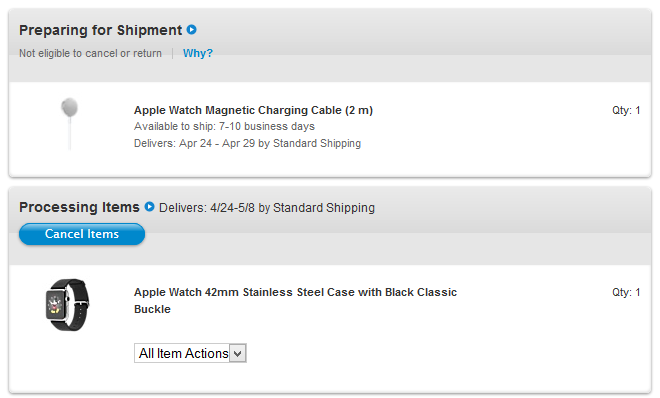This screenshot has height=398, width=660.
Task: Click the chevron arrow on the All Item Actions combo box
Action: (238, 353)
